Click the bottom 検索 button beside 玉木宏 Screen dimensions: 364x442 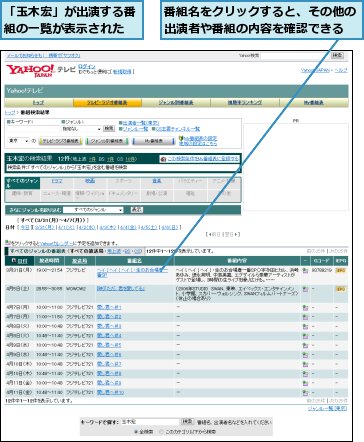click(x=187, y=422)
